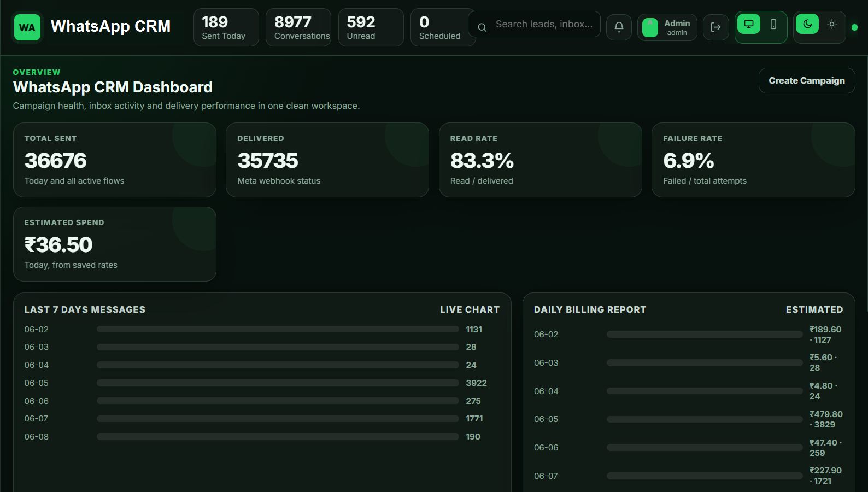The image size is (868, 492).
Task: Focus the Search leads, inbox field
Action: point(535,24)
